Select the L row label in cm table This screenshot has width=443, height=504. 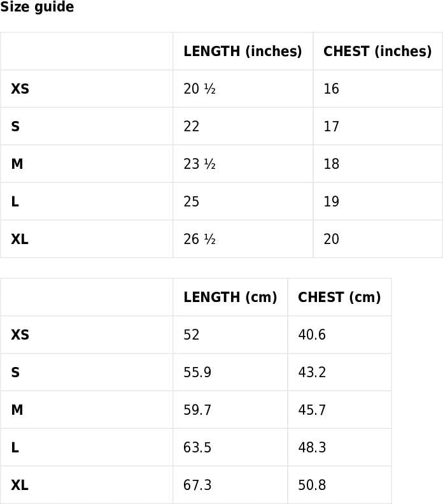click(x=15, y=448)
